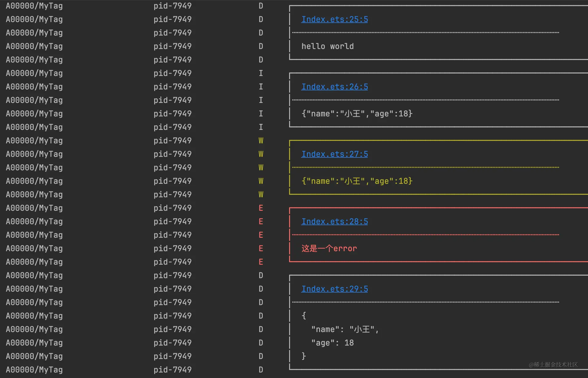This screenshot has height=378, width=588.
Task: Click the I level letter on Index.ets:26:5 row
Action: tap(261, 87)
